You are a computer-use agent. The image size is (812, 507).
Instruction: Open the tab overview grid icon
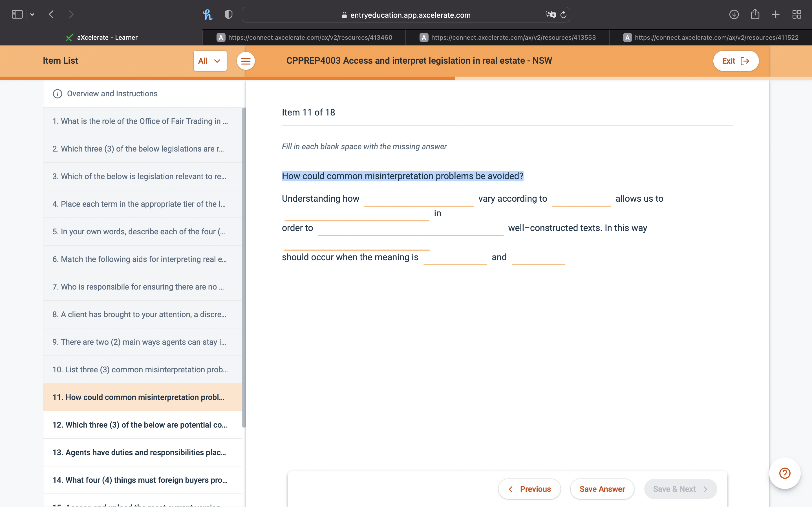coord(796,14)
